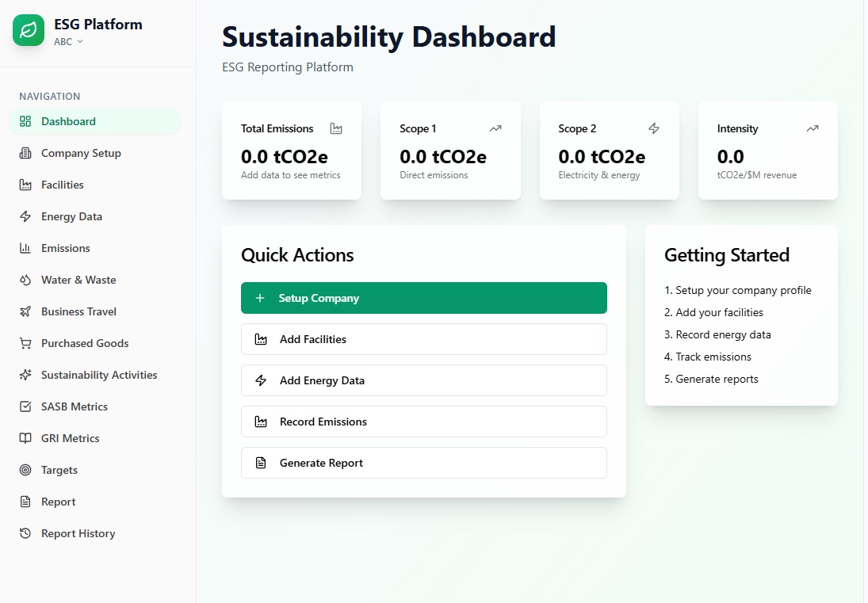Open the Company Setup menu item
Image resolution: width=868 pixels, height=603 pixels.
point(81,153)
